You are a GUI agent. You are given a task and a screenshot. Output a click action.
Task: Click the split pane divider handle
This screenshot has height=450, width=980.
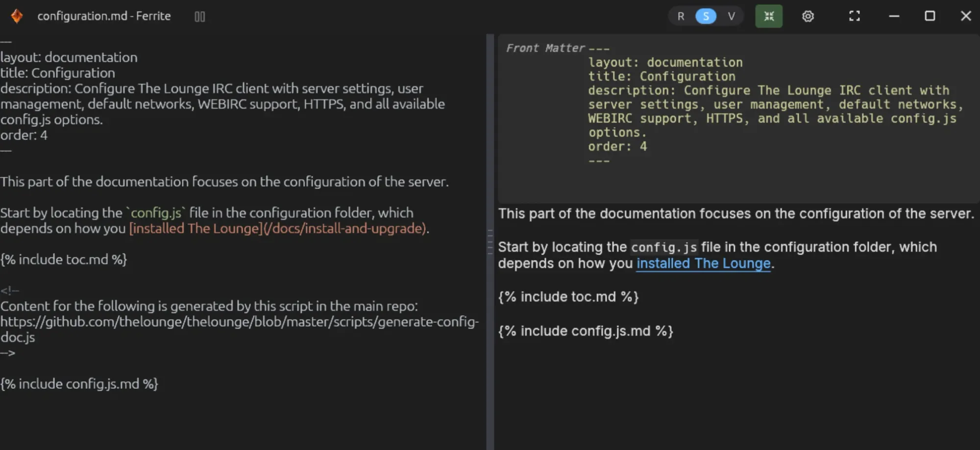(x=490, y=242)
